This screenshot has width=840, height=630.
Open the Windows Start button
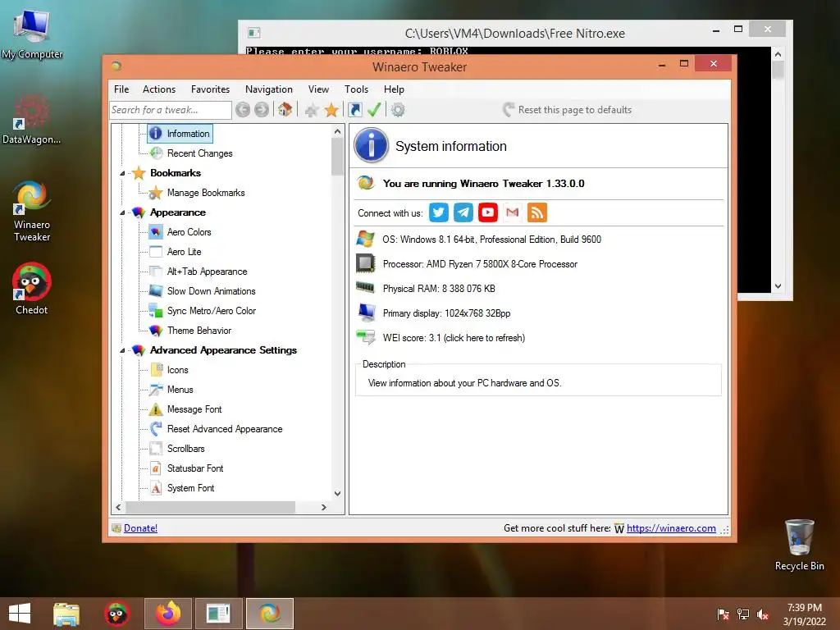pyautogui.click(x=20, y=614)
